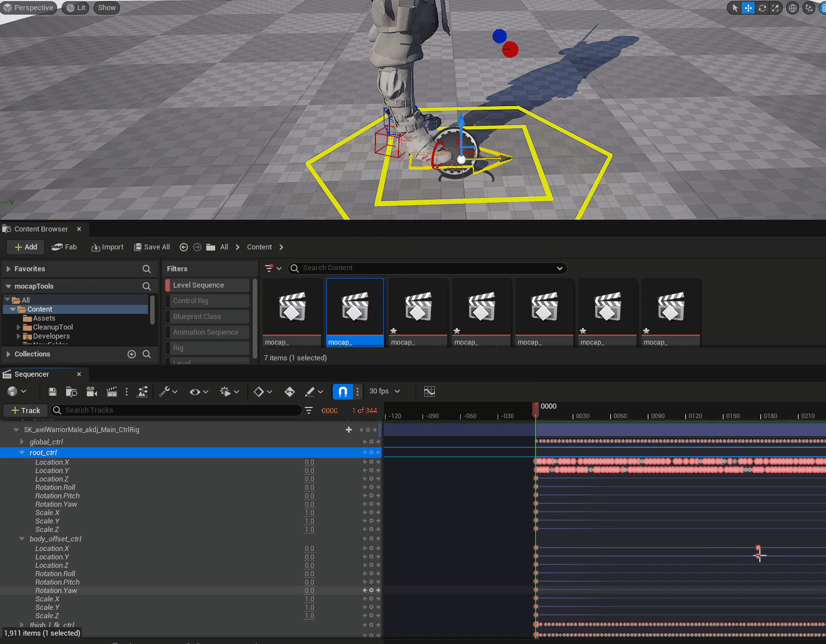Open the Sequencer outliner hierarchy view icon
Screen dimensions: 826x644
(142, 392)
